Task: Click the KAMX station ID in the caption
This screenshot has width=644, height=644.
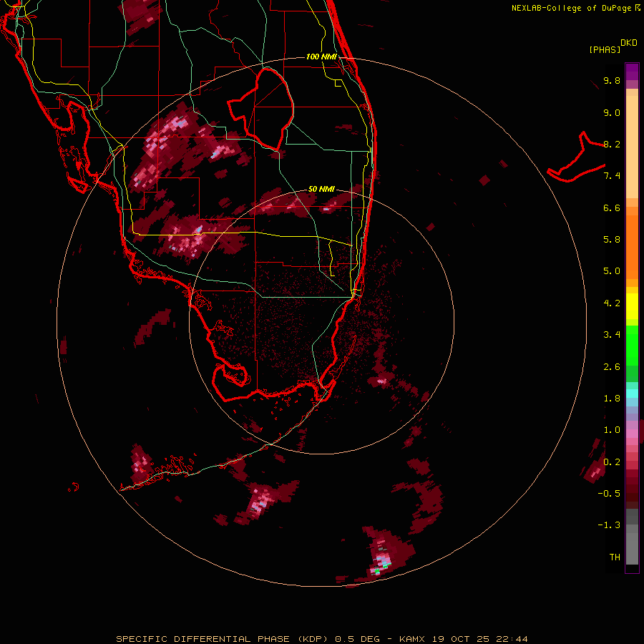Action: tap(411, 639)
